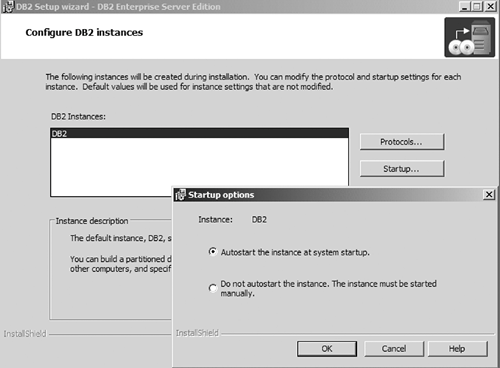Cancel the Startup options dialog
500x368 pixels.
394,349
